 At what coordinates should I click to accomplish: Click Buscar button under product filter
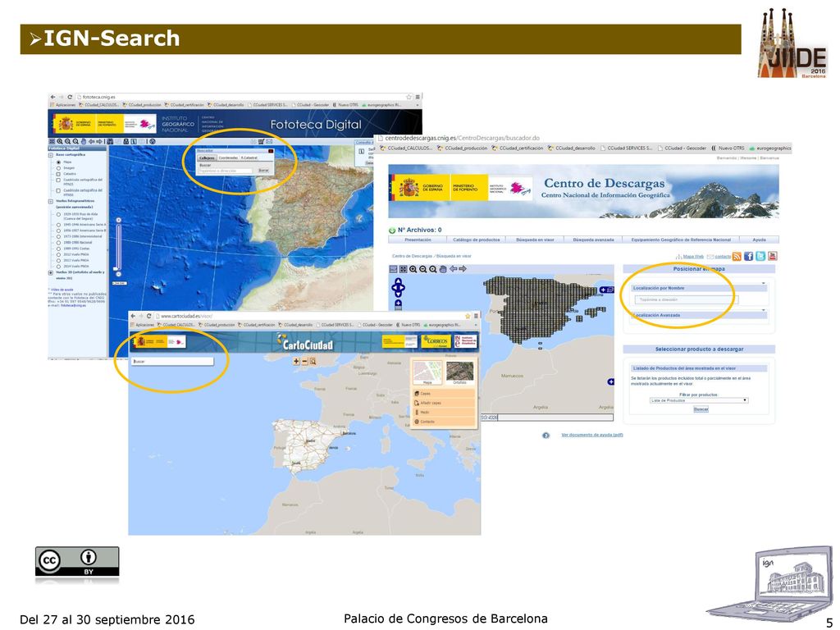701,409
